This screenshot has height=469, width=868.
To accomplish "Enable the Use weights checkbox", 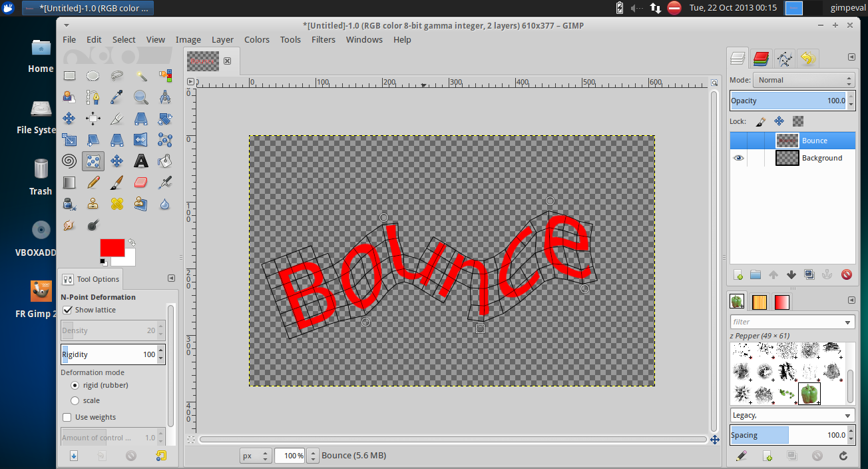I will (67, 417).
